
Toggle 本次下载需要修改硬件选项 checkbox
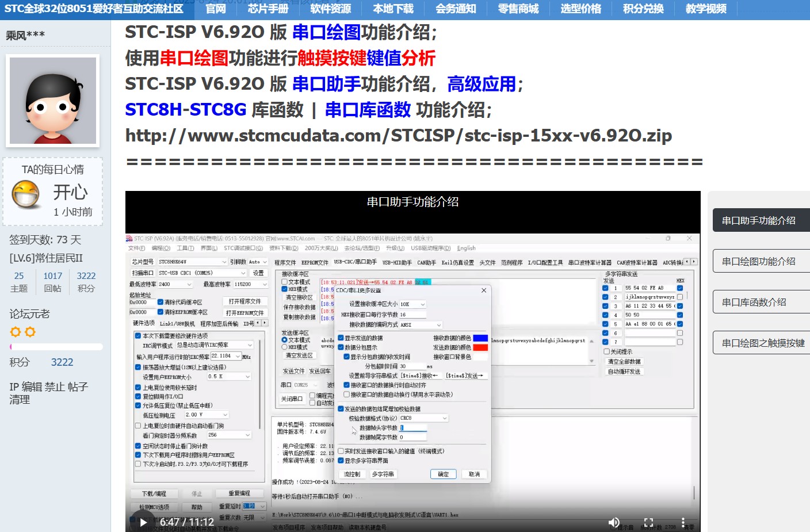(x=138, y=336)
